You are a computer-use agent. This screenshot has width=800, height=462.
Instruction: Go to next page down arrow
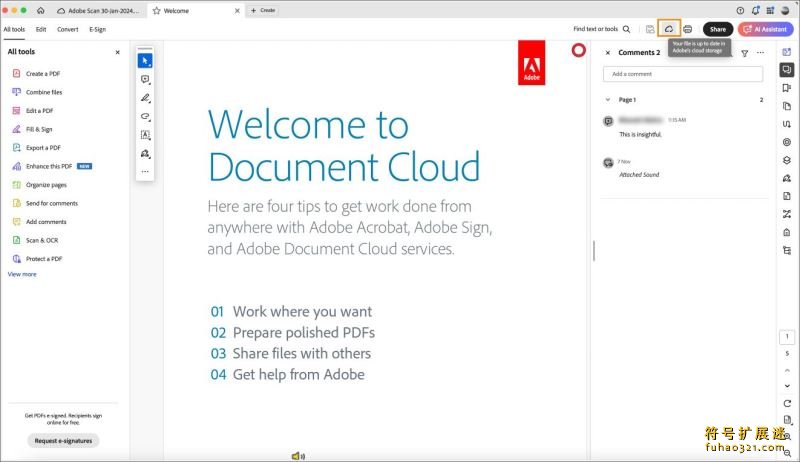coord(787,386)
